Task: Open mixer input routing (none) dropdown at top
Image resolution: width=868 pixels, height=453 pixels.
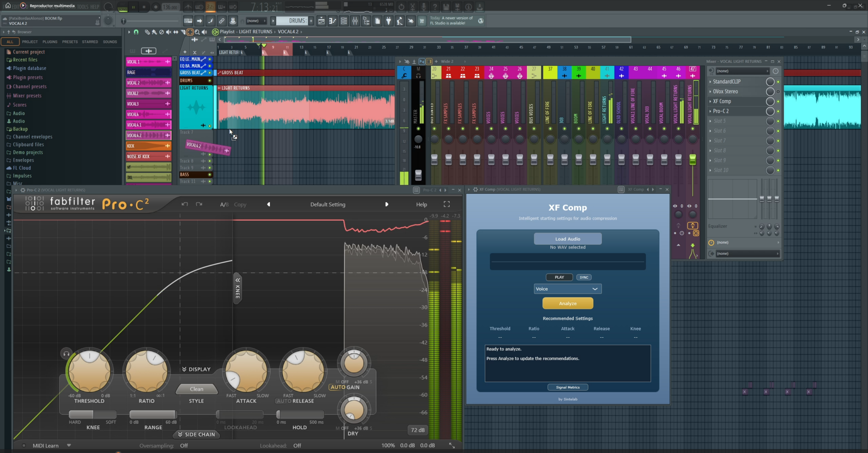Action: [x=742, y=71]
